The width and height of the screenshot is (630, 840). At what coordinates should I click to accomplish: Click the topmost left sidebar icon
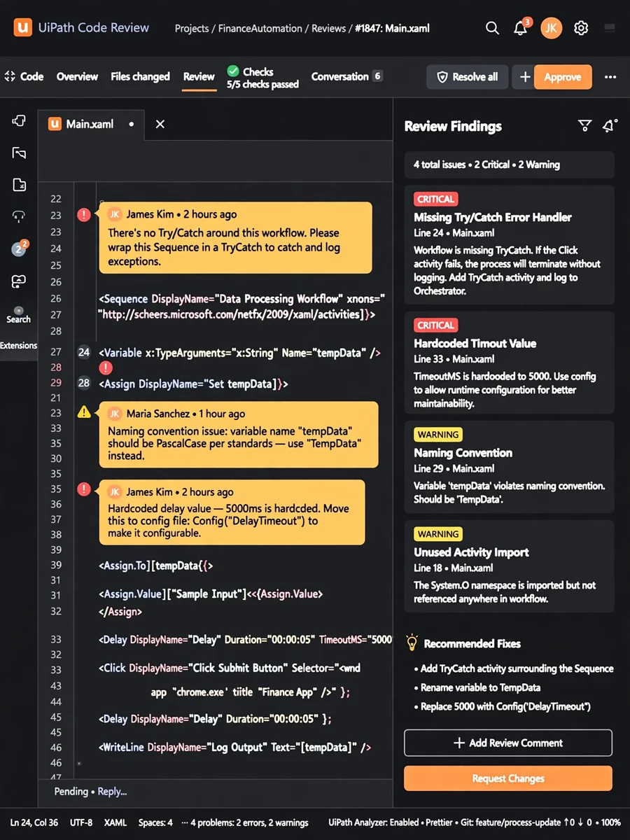click(x=19, y=121)
